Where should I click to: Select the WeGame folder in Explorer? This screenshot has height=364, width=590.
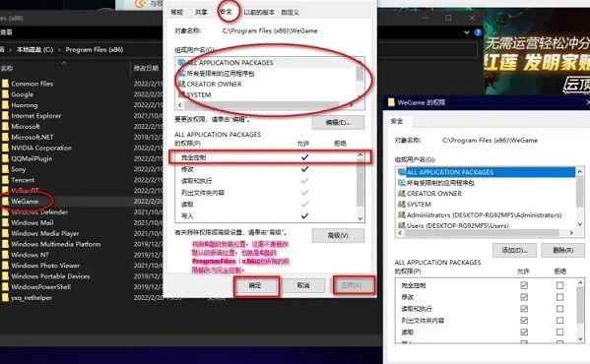(25, 202)
